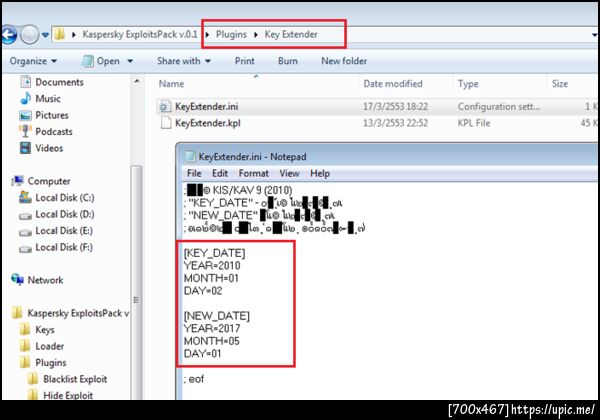Click Print in the Explorer toolbar

point(245,61)
